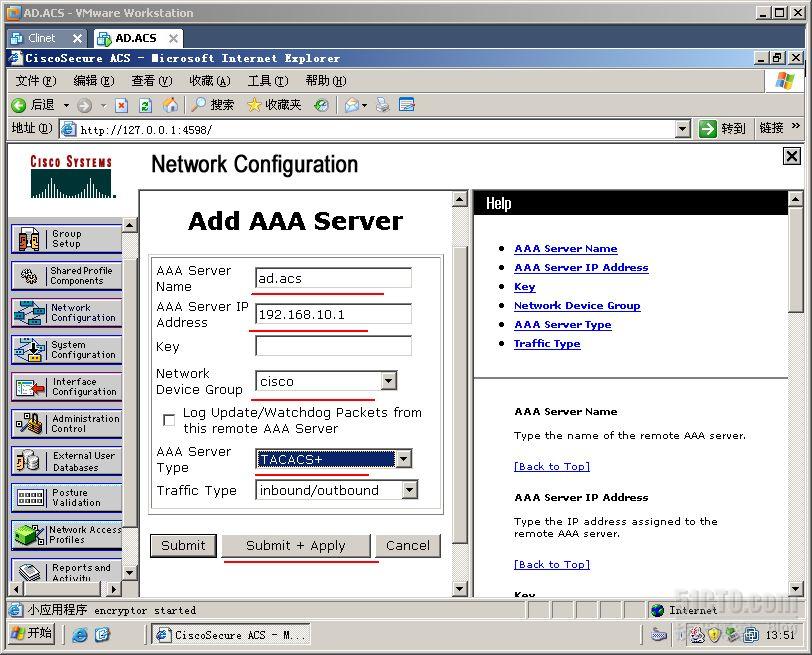This screenshot has width=812, height=655.
Task: Click the Submit + Apply button
Action: click(x=296, y=545)
